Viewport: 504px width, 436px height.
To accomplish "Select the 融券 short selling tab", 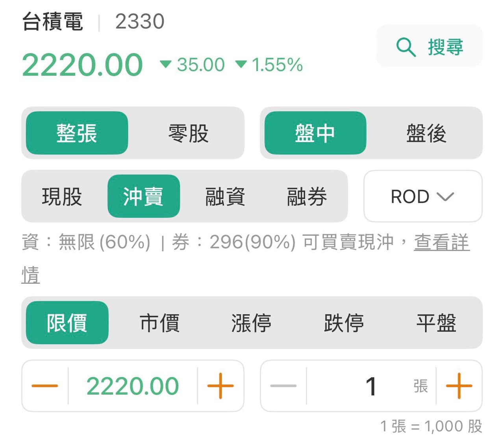I will pyautogui.click(x=307, y=196).
